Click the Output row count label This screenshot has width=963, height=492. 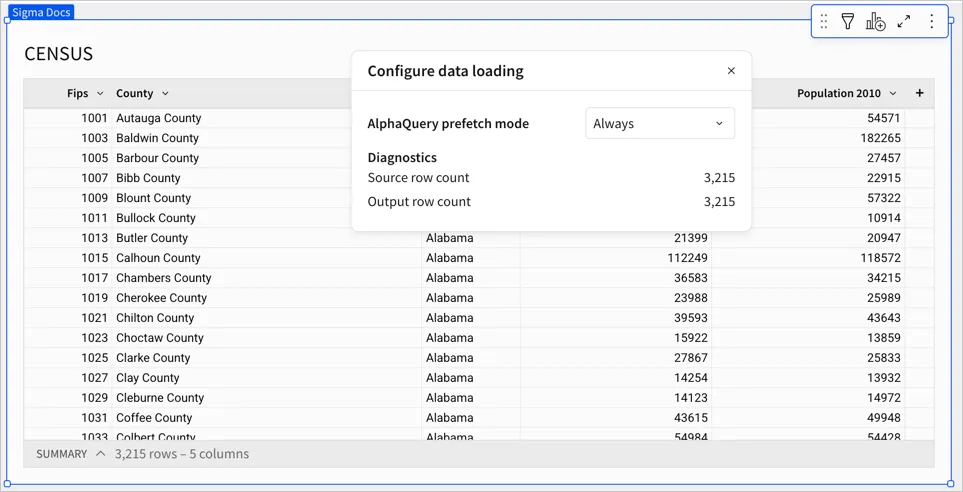tap(419, 202)
